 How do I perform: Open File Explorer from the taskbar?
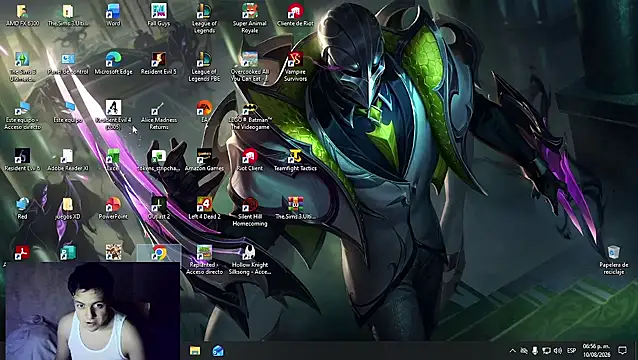point(195,351)
